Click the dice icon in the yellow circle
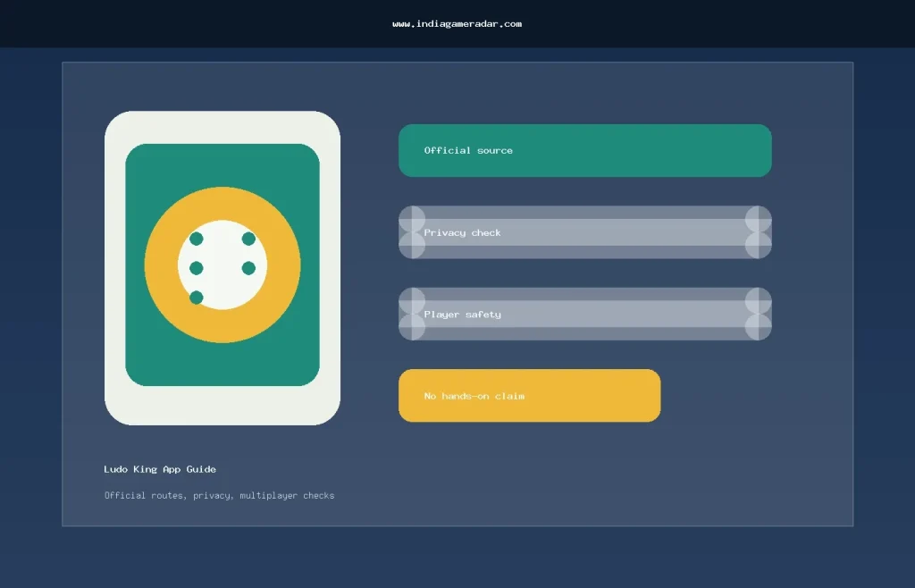This screenshot has height=588, width=915. (222, 265)
